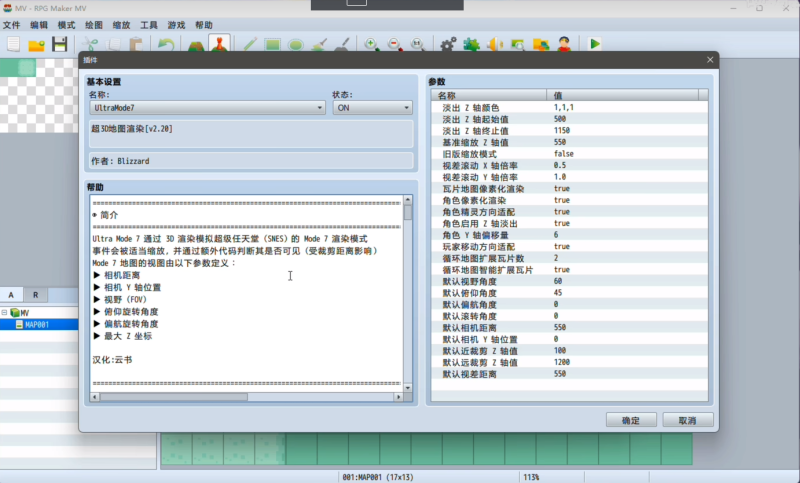Select the Flood Fill tool
The width and height of the screenshot is (800, 483).
click(x=319, y=44)
